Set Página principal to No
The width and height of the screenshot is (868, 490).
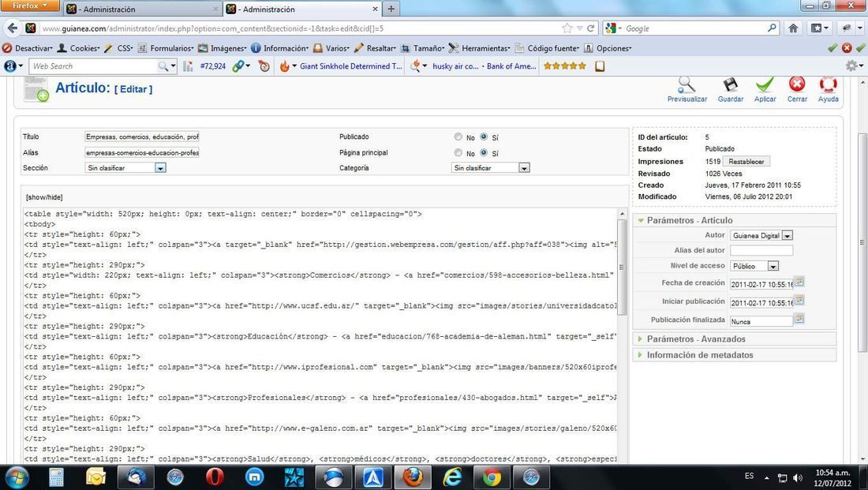coord(458,153)
